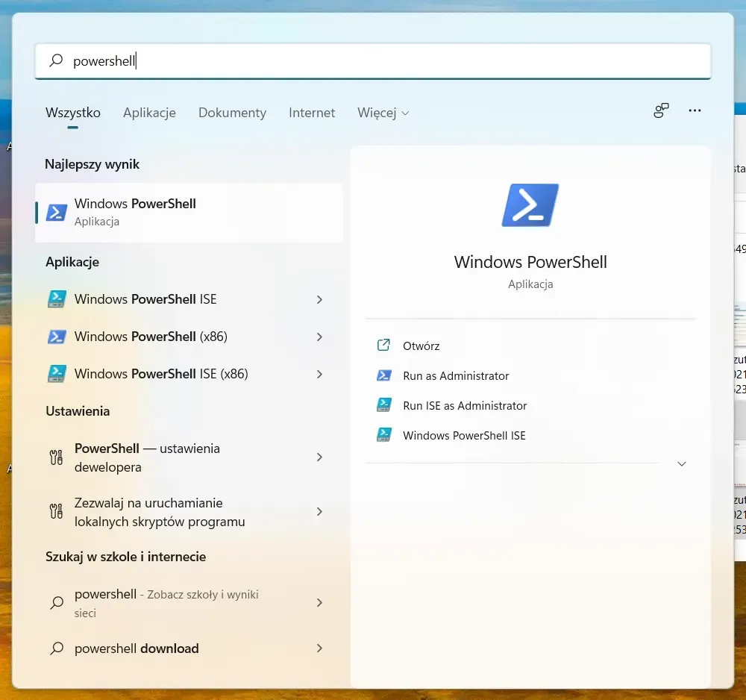Screen dimensions: 746x700
Task: Click the search magnifier icon in search box
Action: (x=56, y=60)
